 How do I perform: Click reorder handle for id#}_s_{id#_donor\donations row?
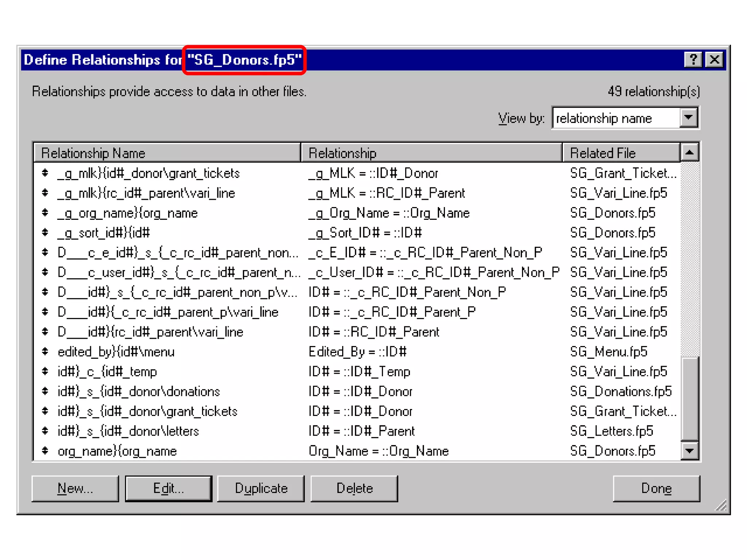tap(45, 391)
